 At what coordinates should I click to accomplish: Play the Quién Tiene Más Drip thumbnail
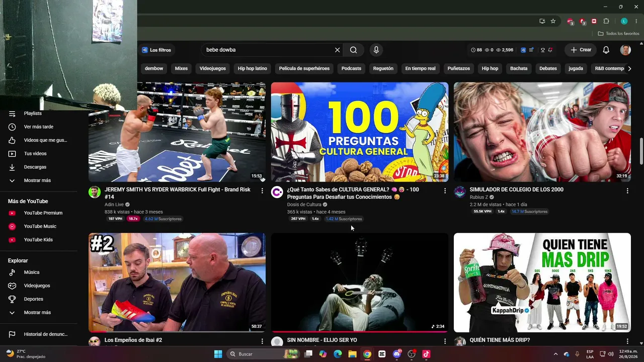(x=542, y=282)
